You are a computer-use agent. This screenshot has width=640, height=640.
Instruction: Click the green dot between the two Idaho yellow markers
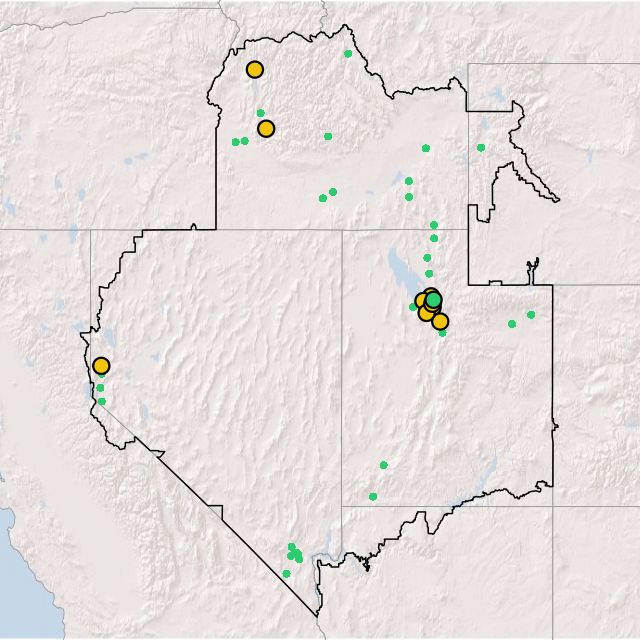[260, 113]
